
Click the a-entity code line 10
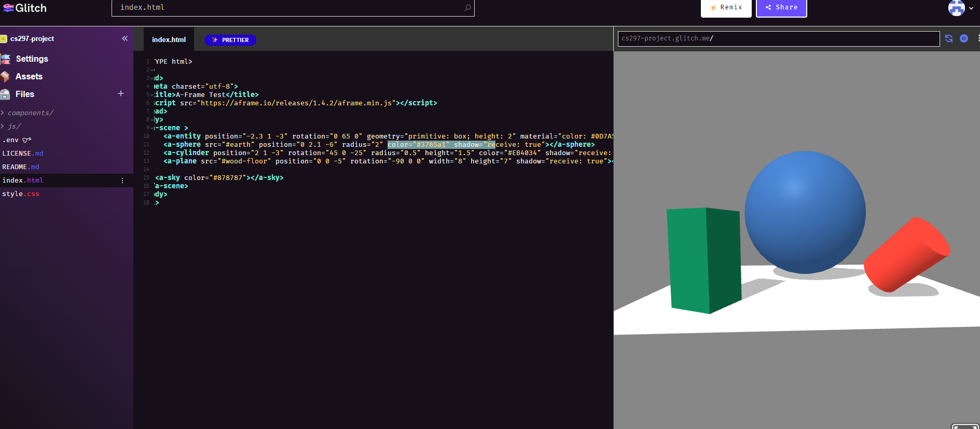click(x=388, y=136)
